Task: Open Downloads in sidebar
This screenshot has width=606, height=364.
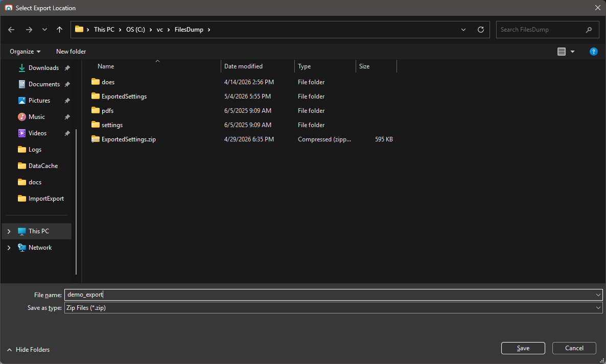Action: tap(43, 68)
